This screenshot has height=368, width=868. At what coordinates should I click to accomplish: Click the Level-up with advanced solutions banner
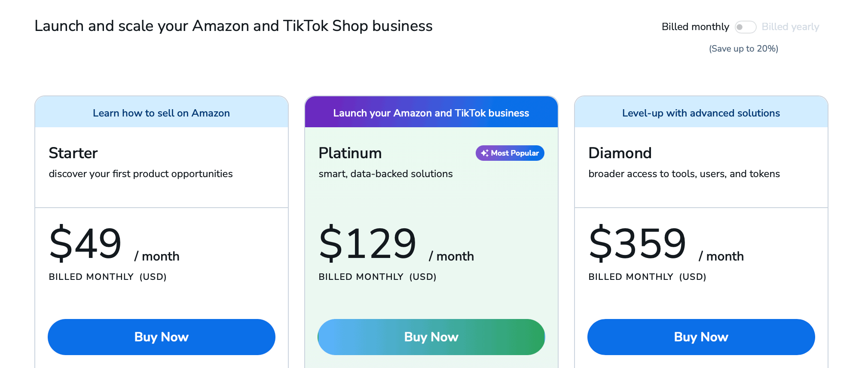pyautogui.click(x=701, y=113)
